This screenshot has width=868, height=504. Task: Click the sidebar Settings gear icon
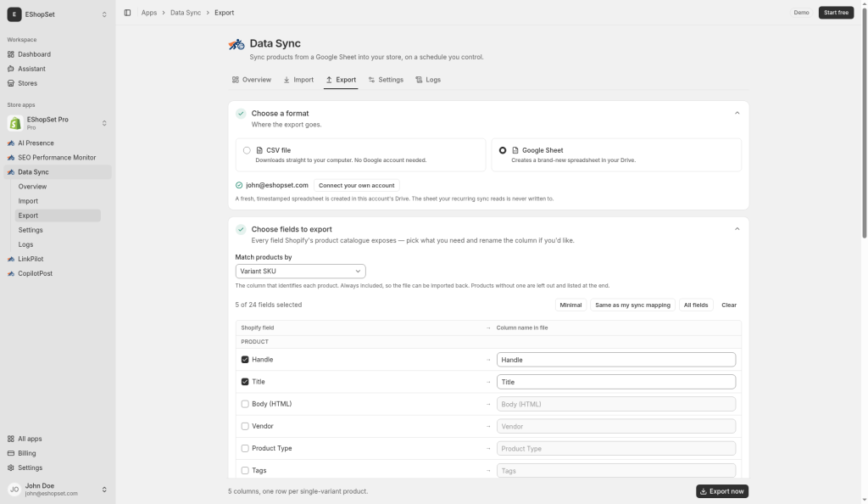(10, 468)
